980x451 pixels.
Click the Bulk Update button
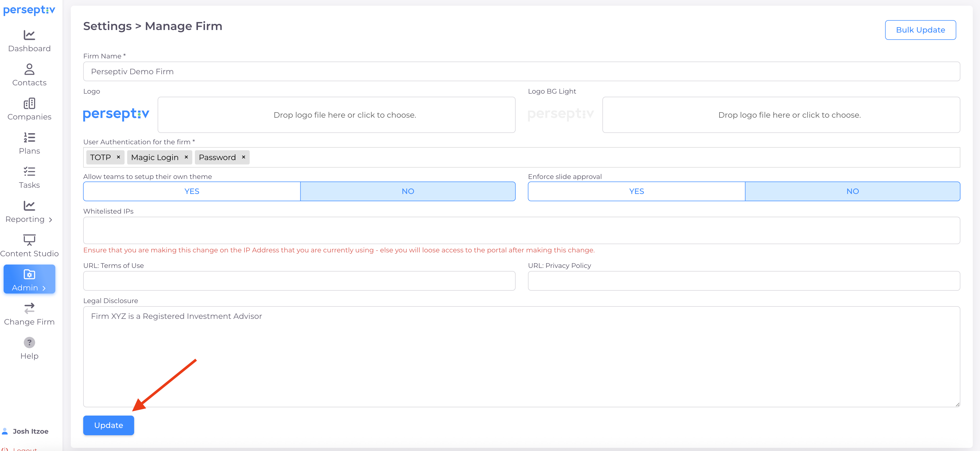click(x=920, y=30)
